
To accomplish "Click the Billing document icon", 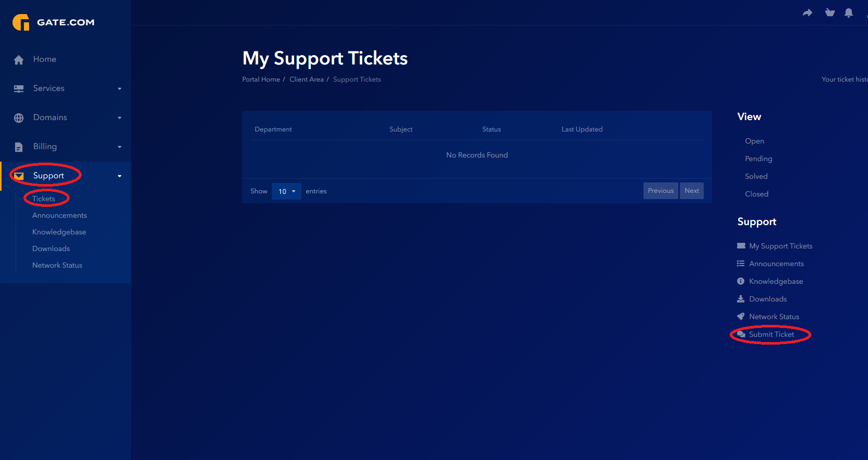I will 19,147.
